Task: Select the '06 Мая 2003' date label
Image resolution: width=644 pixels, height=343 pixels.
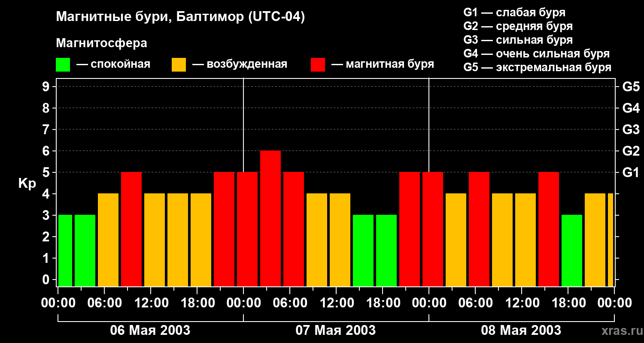Action: (150, 330)
